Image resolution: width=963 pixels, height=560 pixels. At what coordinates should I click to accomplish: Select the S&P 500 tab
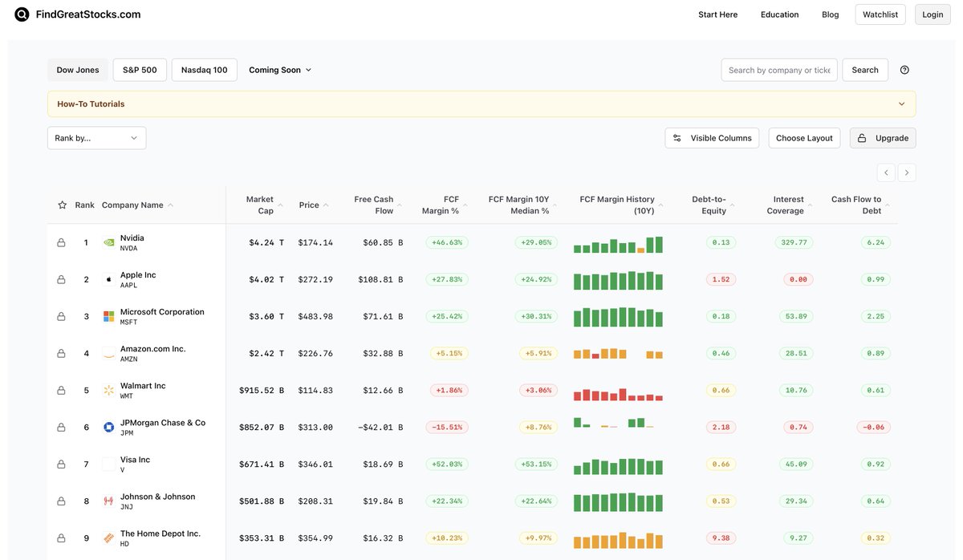tap(140, 70)
